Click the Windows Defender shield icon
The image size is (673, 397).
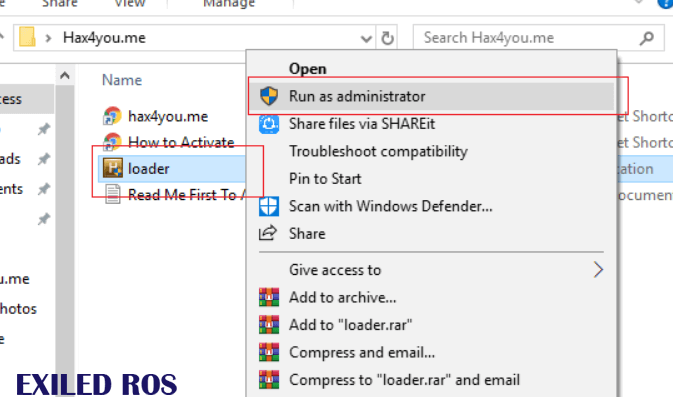[269, 206]
